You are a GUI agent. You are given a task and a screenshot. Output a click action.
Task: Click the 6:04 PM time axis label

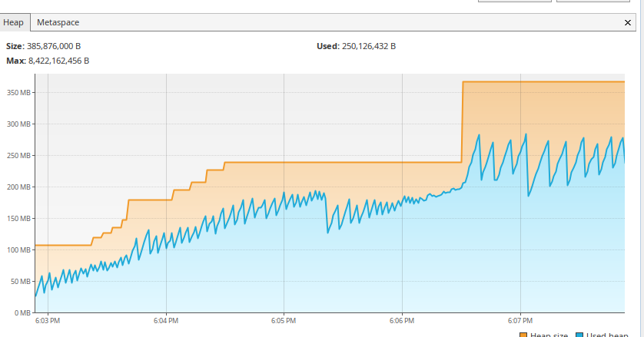tap(166, 321)
